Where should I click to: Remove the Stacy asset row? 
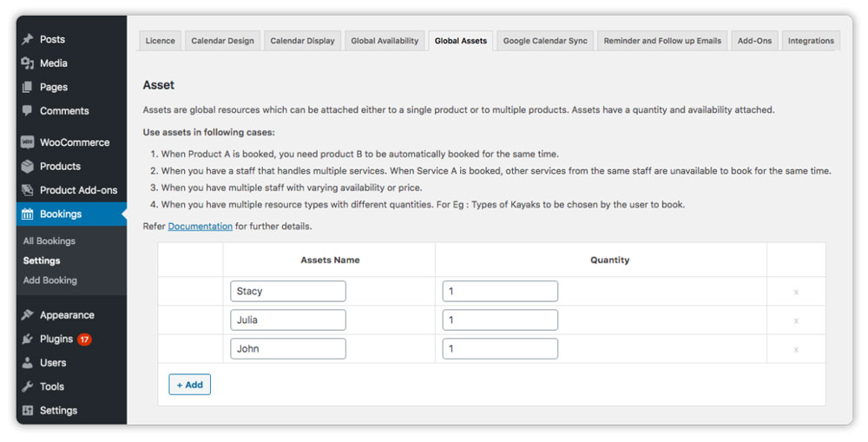796,292
